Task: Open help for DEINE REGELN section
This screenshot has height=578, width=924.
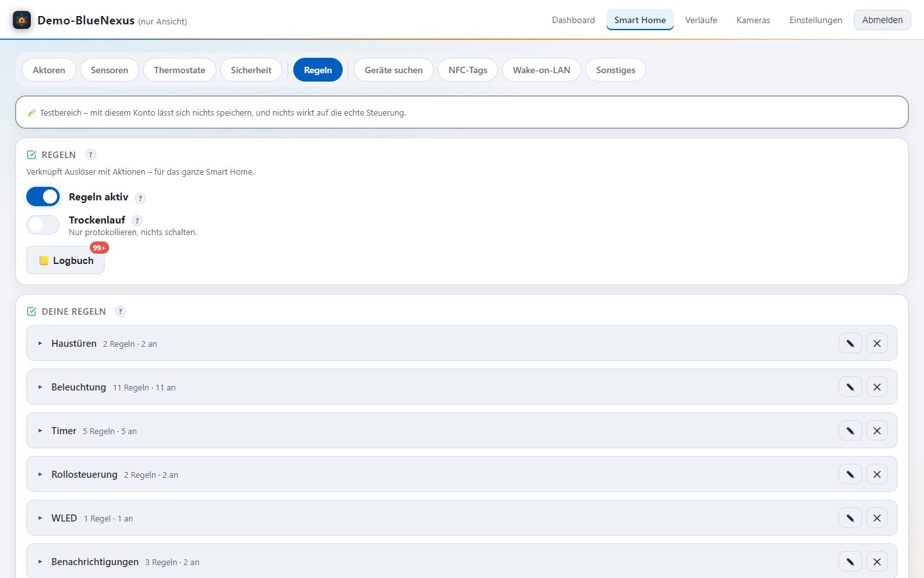Action: [x=120, y=311]
